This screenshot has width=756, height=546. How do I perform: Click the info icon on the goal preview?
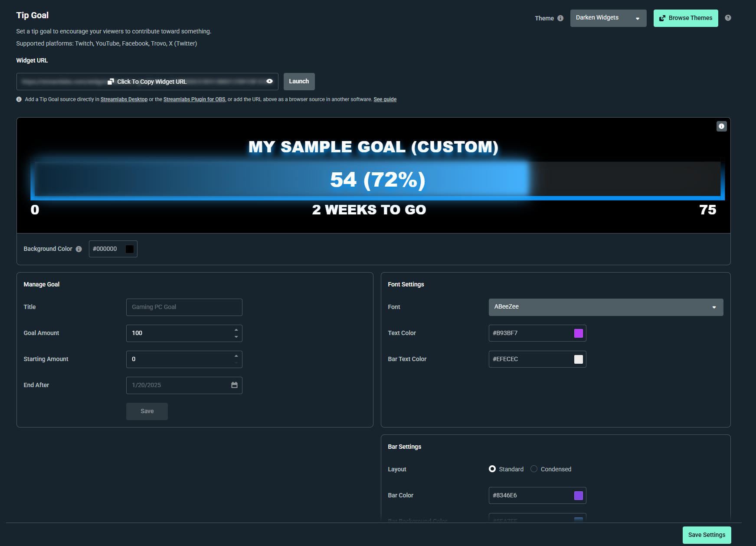(721, 126)
